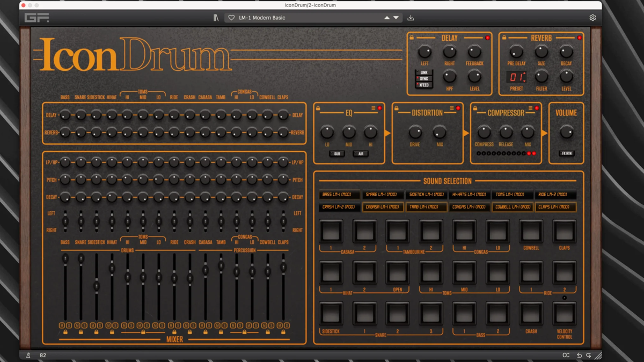Select the next preset down arrow
Image resolution: width=644 pixels, height=362 pixels.
[x=396, y=18]
